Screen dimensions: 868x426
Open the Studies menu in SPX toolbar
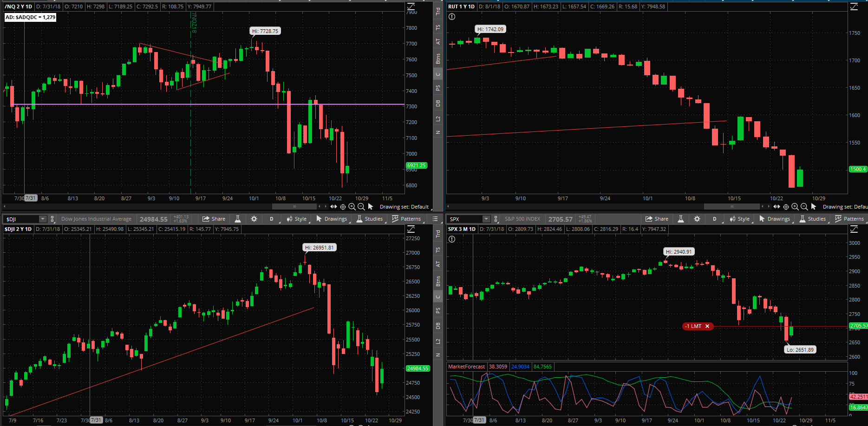813,219
